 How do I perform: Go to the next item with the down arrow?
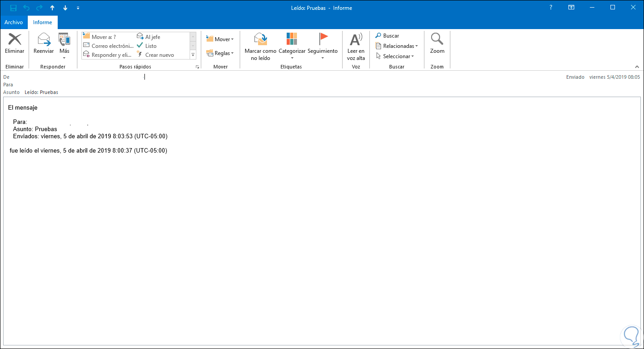coord(65,8)
